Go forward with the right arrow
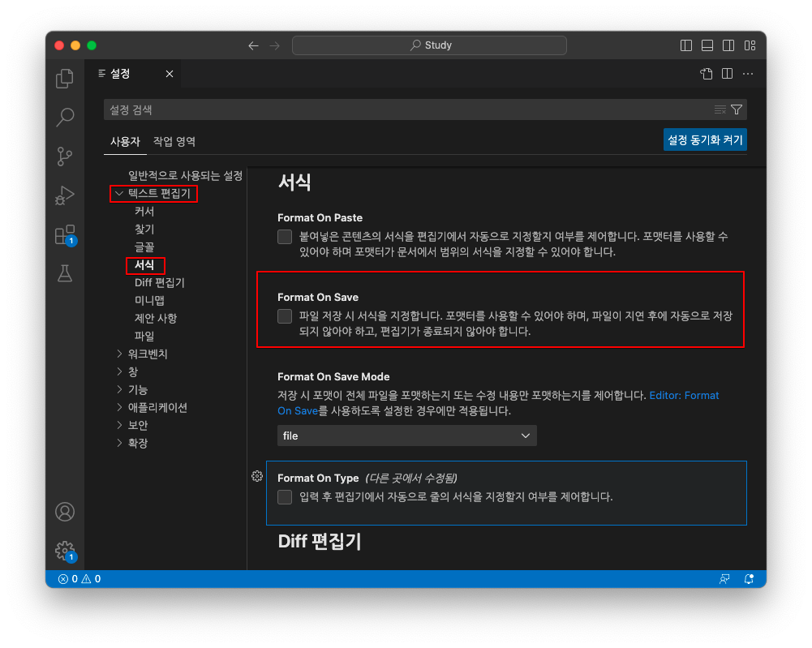Viewport: 812px width, 648px height. pyautogui.click(x=274, y=45)
